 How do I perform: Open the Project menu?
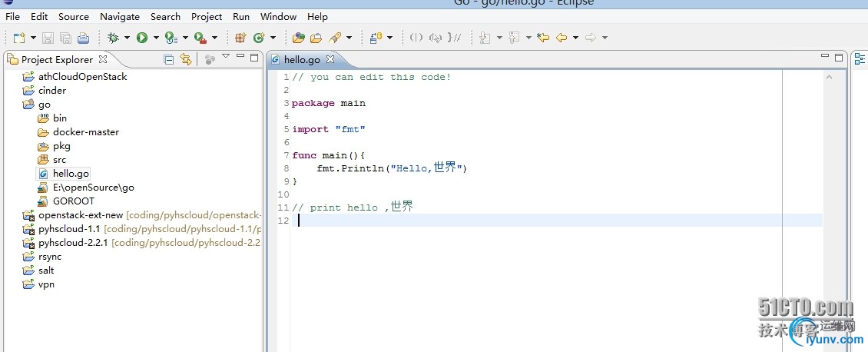207,17
